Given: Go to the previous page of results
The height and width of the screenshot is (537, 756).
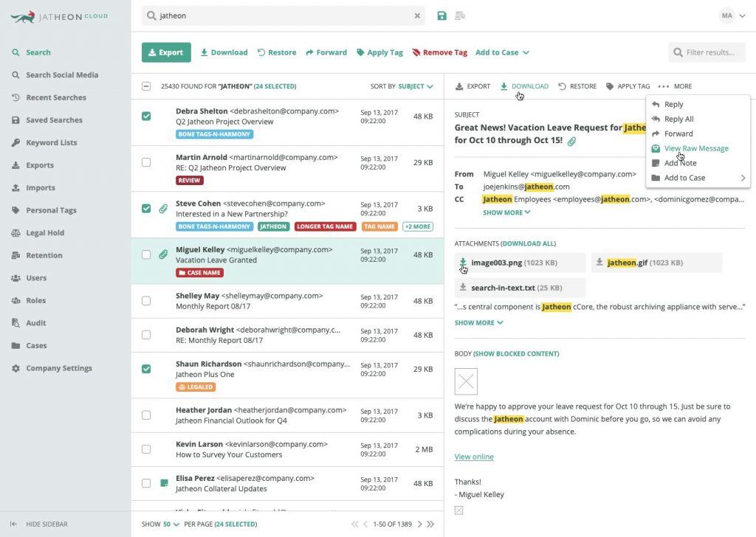Looking at the screenshot, I should (x=365, y=524).
